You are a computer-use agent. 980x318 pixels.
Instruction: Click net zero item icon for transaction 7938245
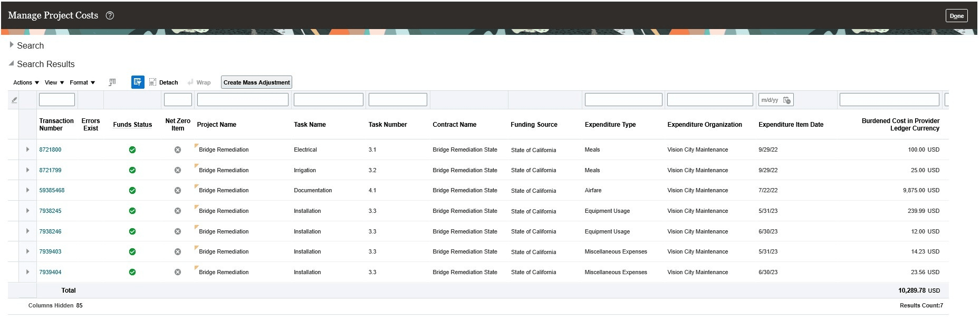click(178, 211)
